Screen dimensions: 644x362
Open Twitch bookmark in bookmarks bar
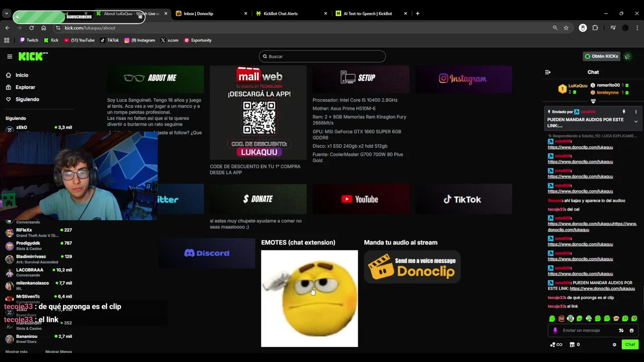(29, 40)
